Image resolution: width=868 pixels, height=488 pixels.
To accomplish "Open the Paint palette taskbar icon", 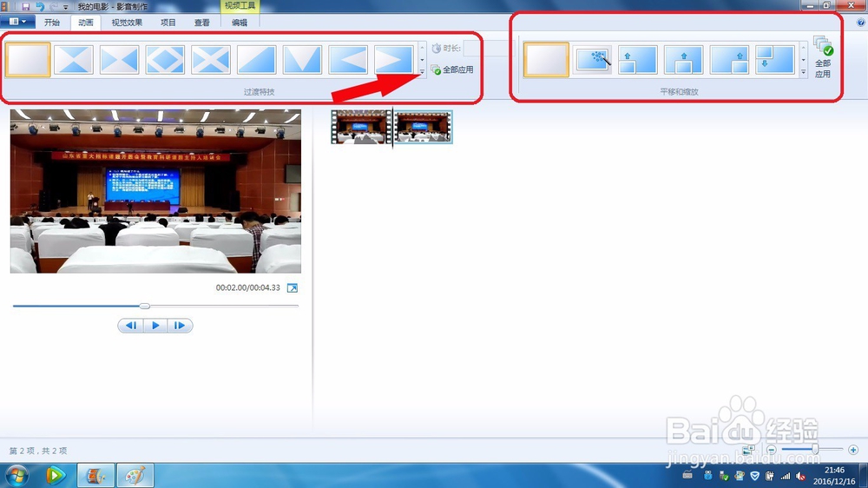I will (x=135, y=475).
